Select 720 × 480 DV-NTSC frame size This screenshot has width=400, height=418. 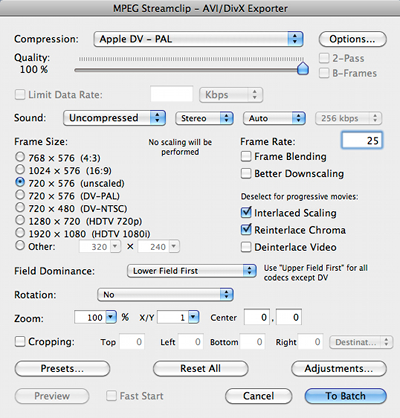20,208
